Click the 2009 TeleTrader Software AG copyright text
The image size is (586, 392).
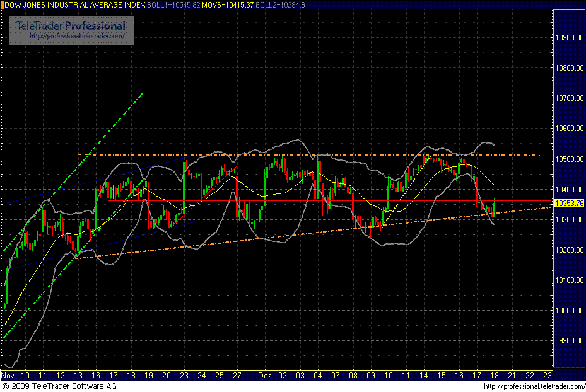click(x=59, y=386)
